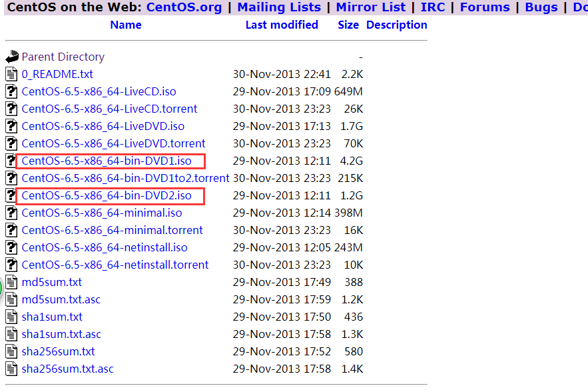Click the unknown-file icon beside CentOS-6.5-x86_64-LiveCD.iso
588x392 pixels.
pos(11,91)
